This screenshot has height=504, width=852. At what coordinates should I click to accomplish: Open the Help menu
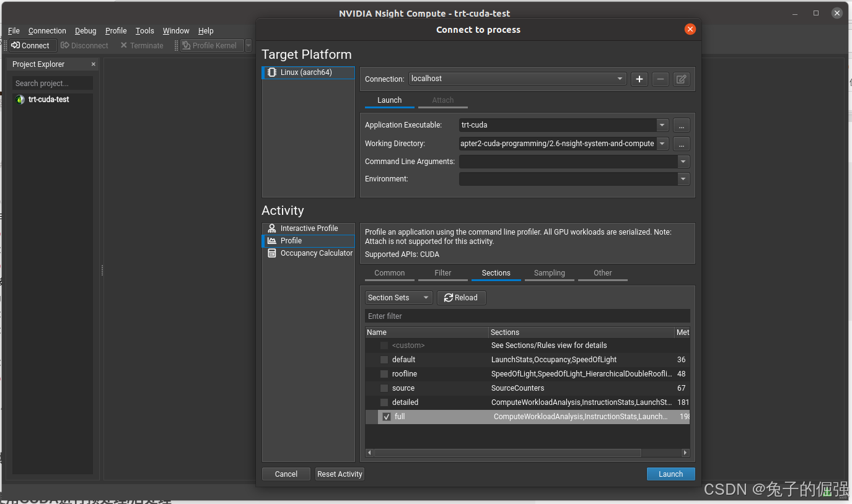coord(206,31)
